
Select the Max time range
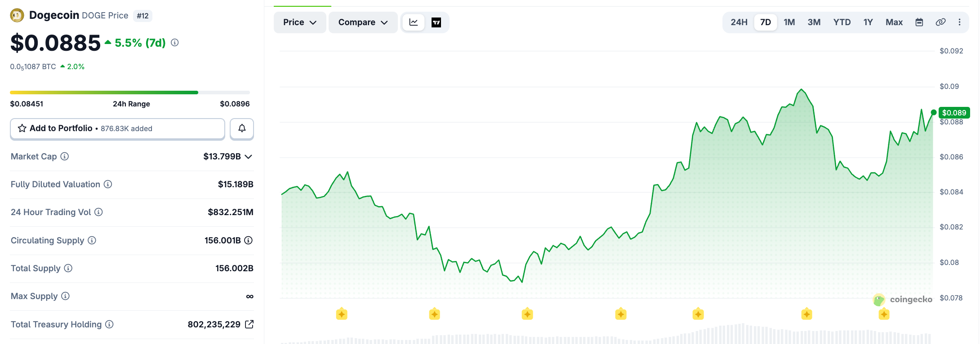[x=894, y=22]
